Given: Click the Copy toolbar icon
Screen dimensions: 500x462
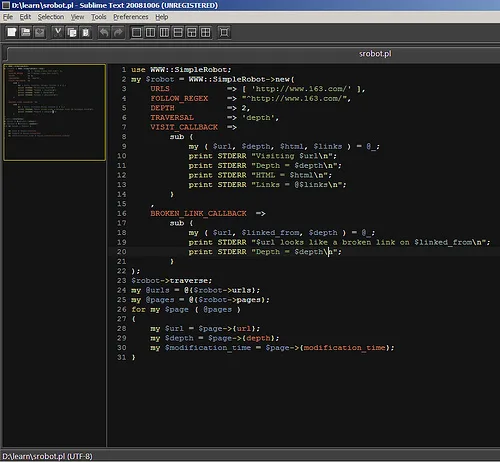Looking at the screenshot, I should coord(72,32).
